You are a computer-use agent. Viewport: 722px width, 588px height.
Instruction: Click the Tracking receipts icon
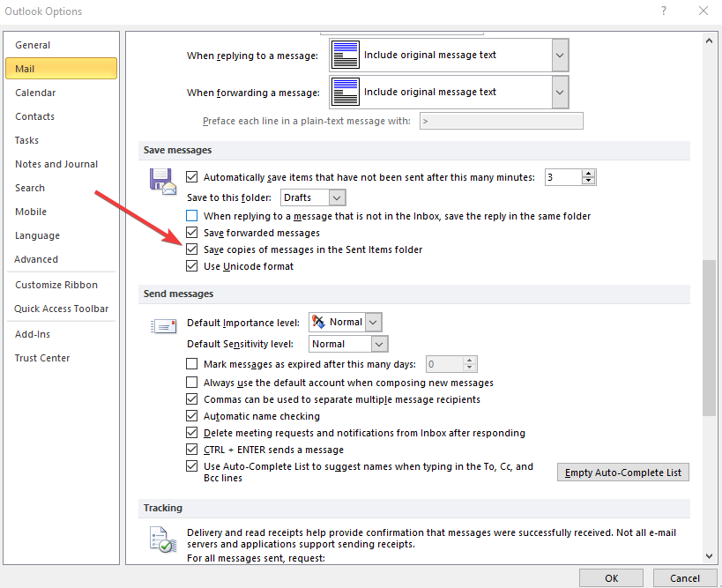pyautogui.click(x=162, y=540)
